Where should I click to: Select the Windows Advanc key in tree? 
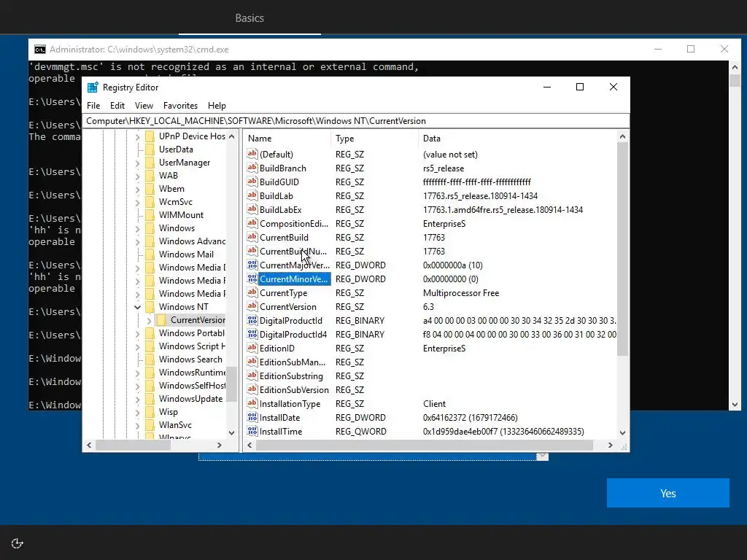point(192,241)
